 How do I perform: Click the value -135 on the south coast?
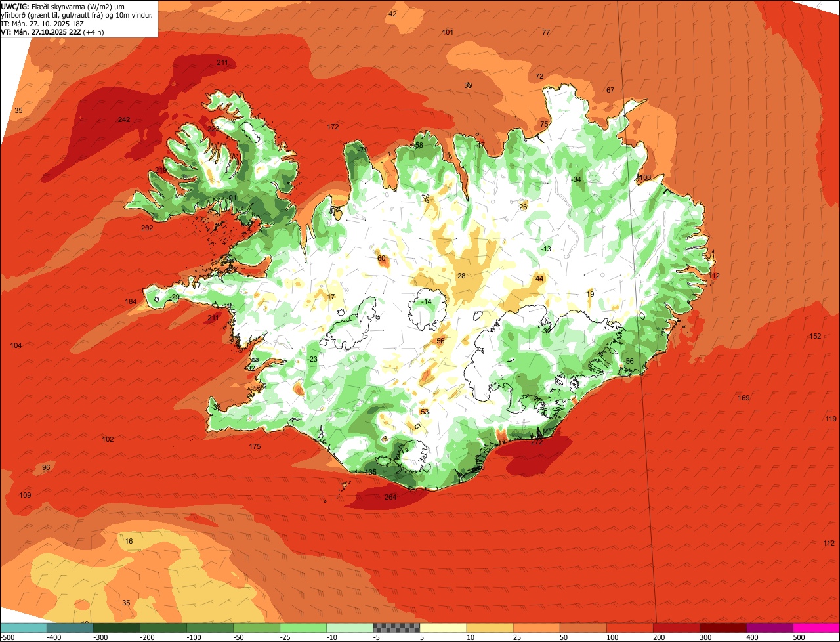click(x=369, y=472)
